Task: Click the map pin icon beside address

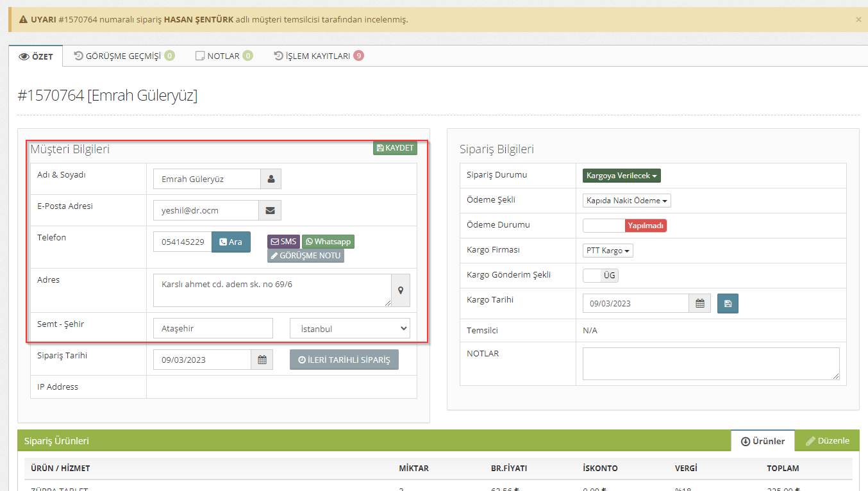Action: [x=401, y=290]
